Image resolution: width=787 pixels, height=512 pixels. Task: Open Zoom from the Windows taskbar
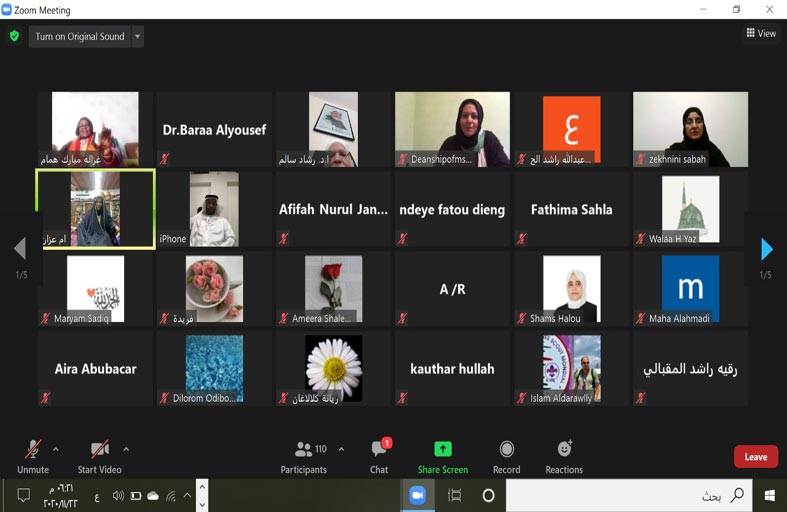(x=418, y=495)
